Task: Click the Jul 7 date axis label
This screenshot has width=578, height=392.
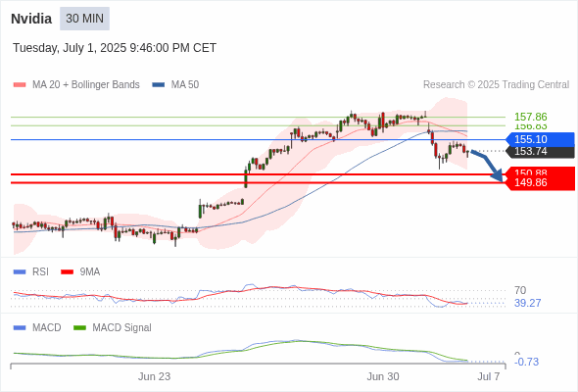Action: tap(489, 376)
